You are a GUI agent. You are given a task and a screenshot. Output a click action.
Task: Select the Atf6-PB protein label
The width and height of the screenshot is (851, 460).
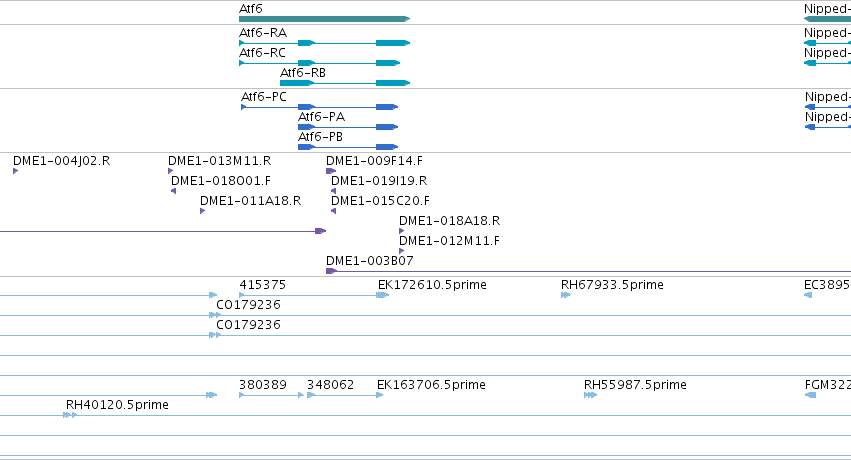point(321,137)
